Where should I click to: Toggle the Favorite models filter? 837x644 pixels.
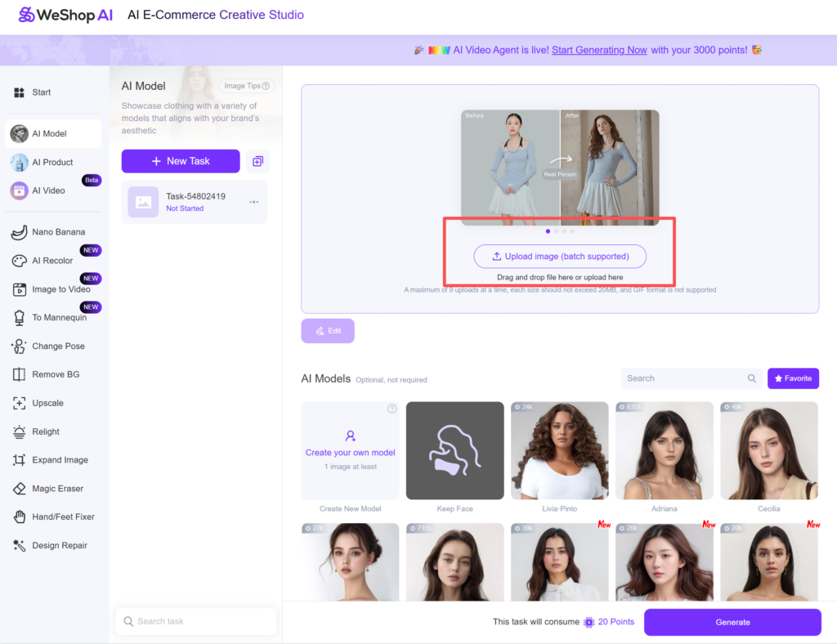point(793,378)
